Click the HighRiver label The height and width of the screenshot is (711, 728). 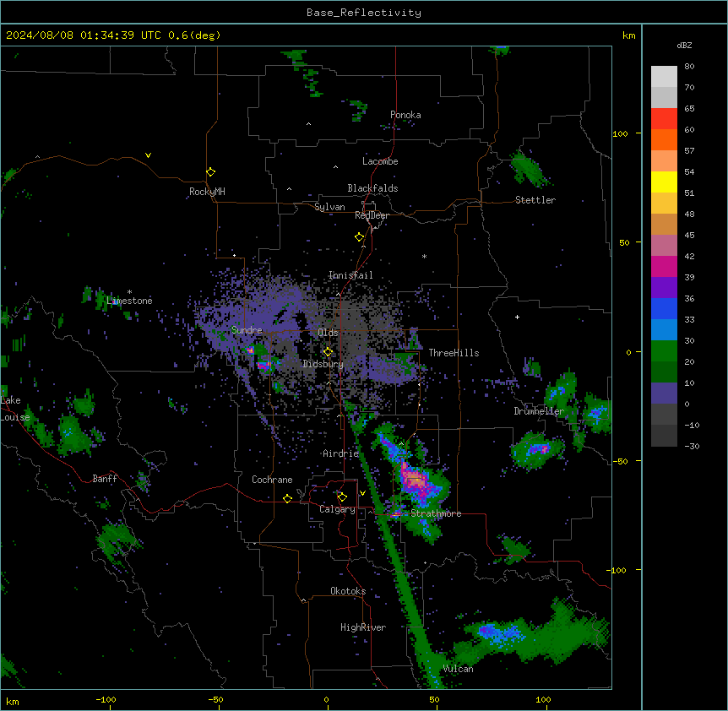[363, 627]
